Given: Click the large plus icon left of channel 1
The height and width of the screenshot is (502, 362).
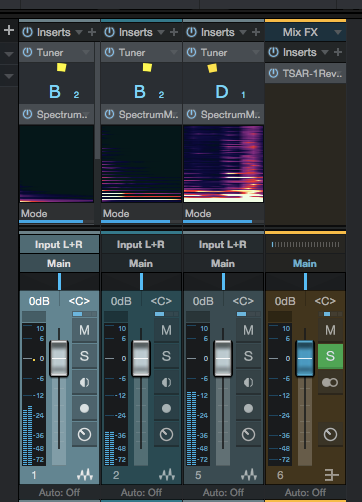Looking at the screenshot, I should [9, 30].
